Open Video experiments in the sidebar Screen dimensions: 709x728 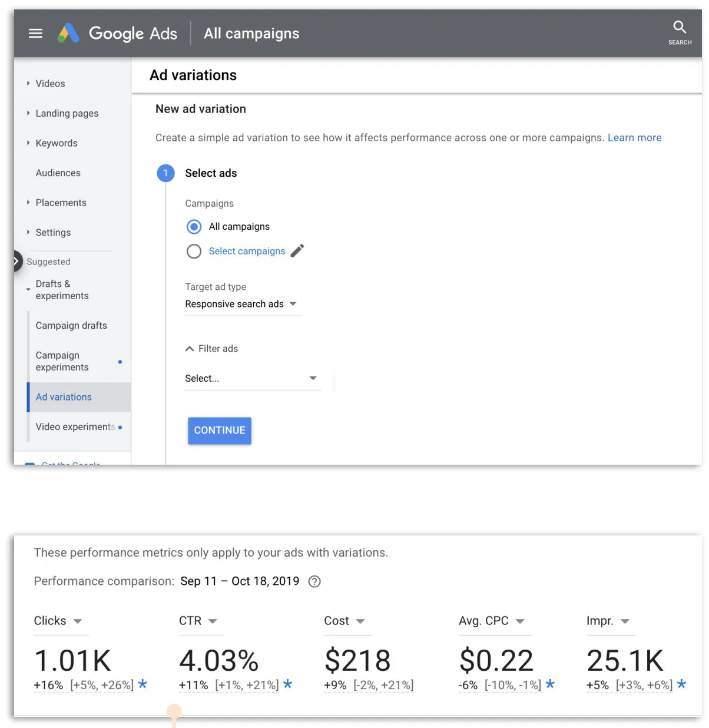[x=75, y=427]
